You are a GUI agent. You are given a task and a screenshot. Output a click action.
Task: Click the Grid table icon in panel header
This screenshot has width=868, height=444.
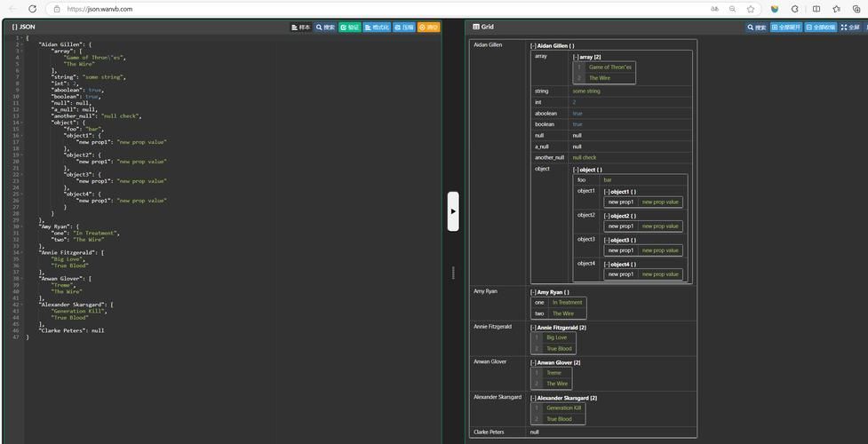pos(476,27)
